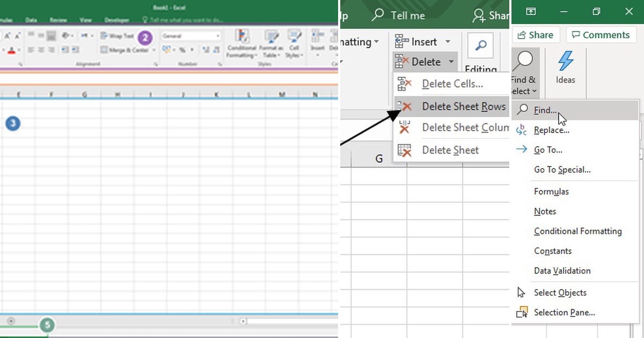Enable Select Objects mode

tap(560, 292)
